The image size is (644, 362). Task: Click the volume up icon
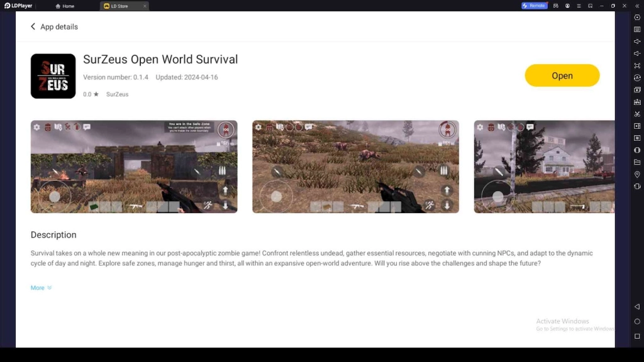click(637, 41)
